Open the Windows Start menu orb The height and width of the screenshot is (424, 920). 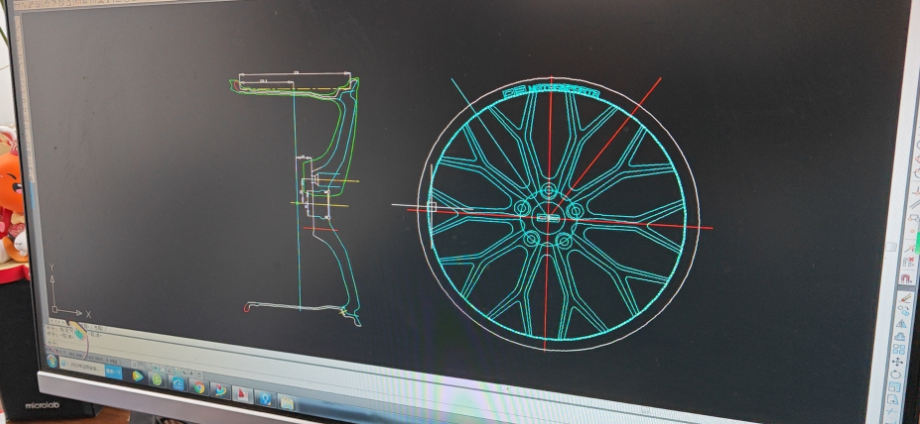point(52,361)
